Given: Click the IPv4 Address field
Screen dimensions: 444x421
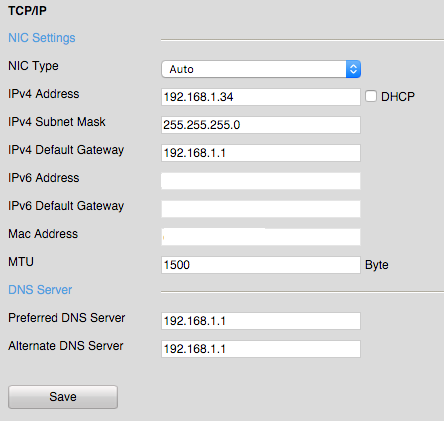Looking at the screenshot, I should [x=261, y=97].
